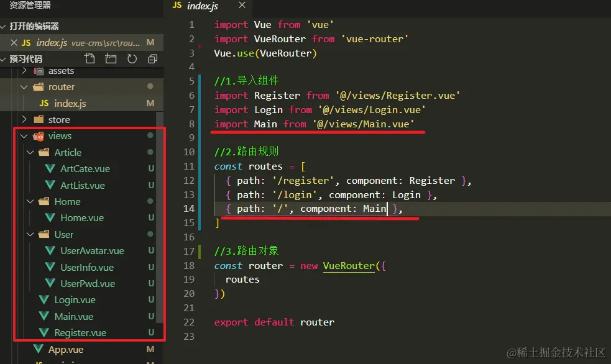Screen dimensions: 611x364
Task: Click 'Vue.use(VueRouter)' on line 3
Action: tap(265, 53)
